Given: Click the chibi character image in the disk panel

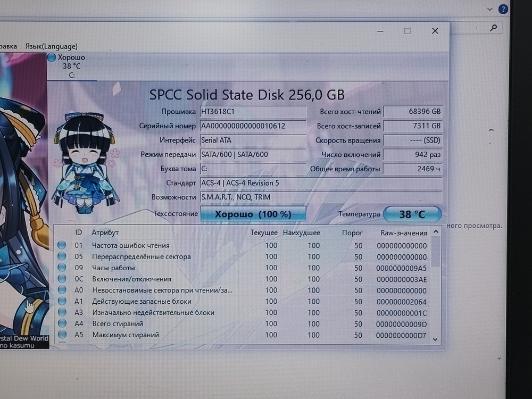Looking at the screenshot, I should 86,162.
